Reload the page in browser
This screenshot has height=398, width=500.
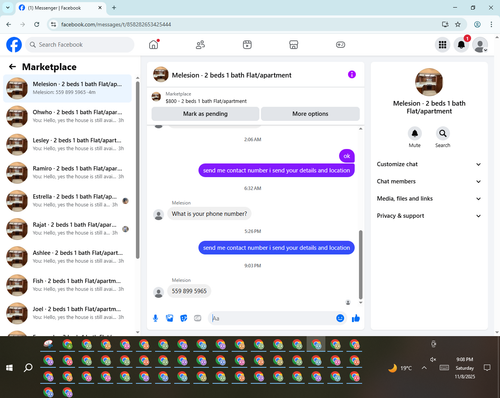(37, 24)
